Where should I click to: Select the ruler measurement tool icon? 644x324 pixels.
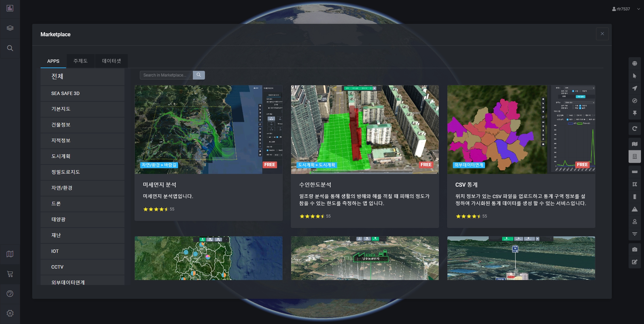635,172
